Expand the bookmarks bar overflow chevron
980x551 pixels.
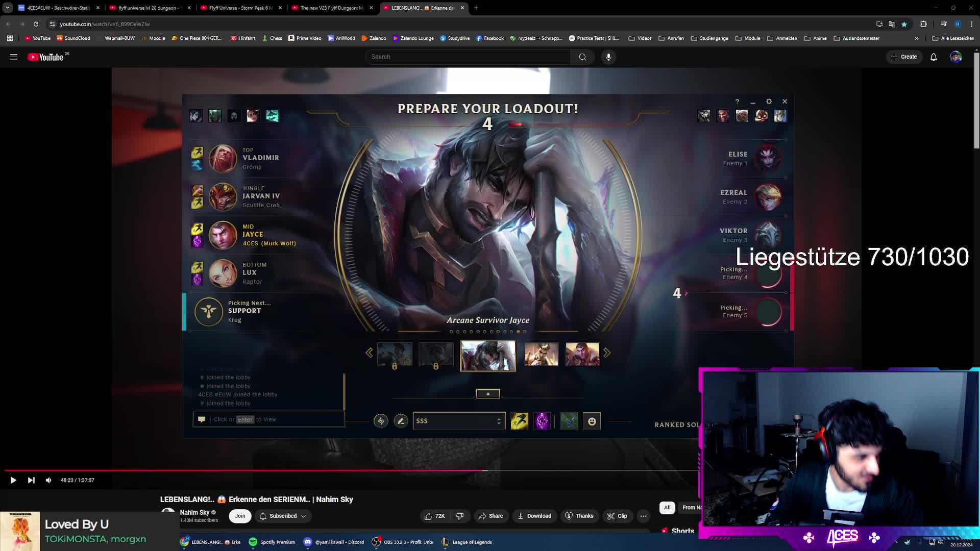pos(917,38)
